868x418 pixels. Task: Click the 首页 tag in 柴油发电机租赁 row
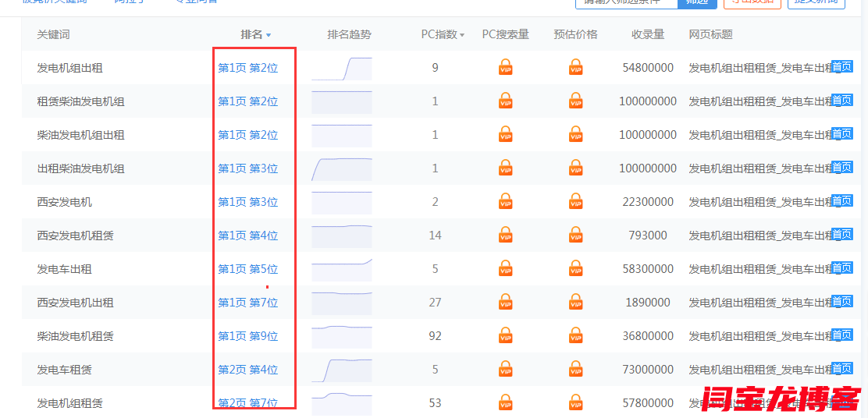pyautogui.click(x=842, y=335)
